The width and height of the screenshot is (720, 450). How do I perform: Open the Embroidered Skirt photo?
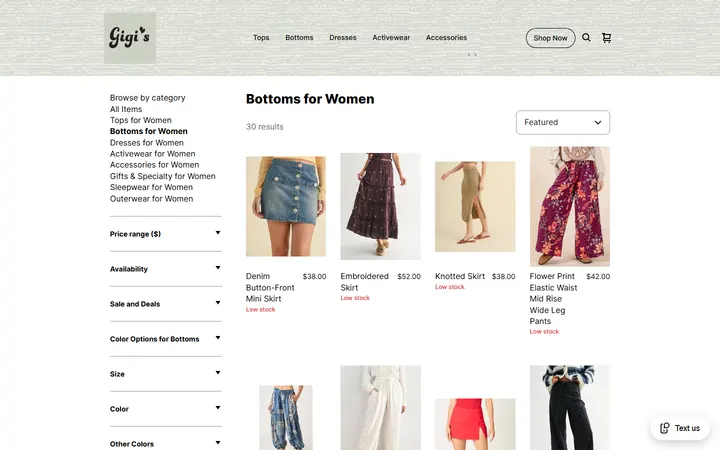(381, 206)
